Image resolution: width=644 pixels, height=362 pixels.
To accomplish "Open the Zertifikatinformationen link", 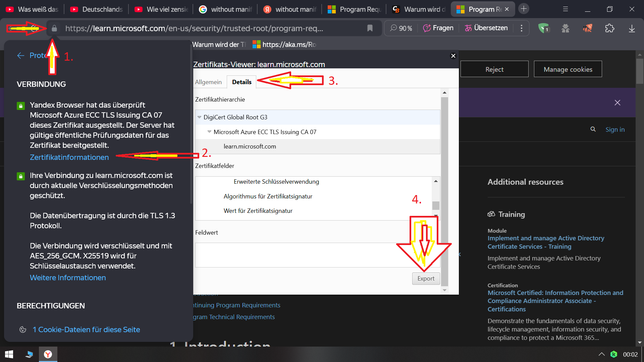I will coord(69,157).
